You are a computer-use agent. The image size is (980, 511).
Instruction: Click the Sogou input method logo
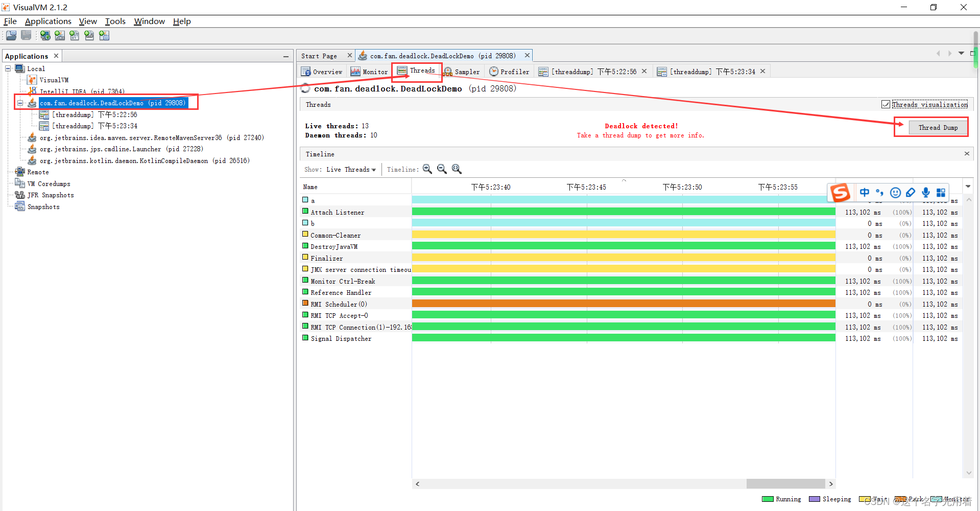point(840,193)
